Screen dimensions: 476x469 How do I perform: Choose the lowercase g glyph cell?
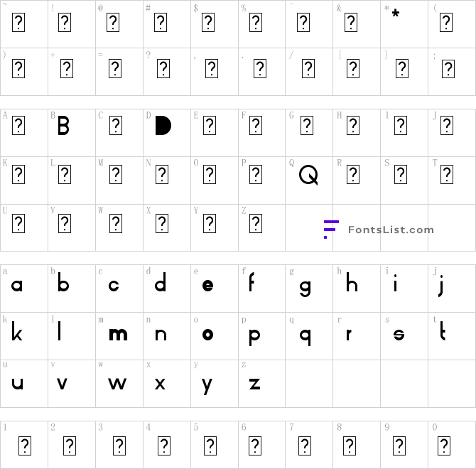coord(305,287)
